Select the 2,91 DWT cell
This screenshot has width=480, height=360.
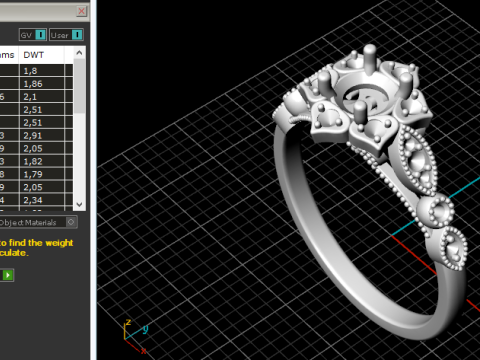pyautogui.click(x=42, y=135)
